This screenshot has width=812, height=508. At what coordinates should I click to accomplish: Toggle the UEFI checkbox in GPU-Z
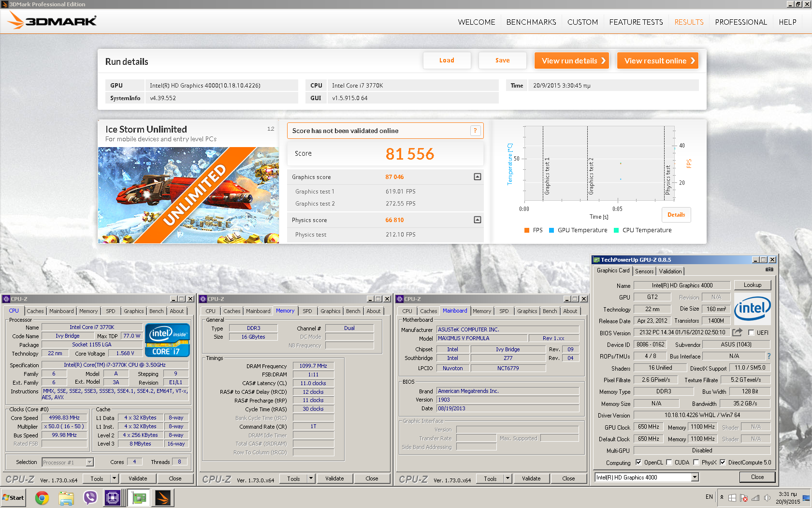pyautogui.click(x=751, y=333)
